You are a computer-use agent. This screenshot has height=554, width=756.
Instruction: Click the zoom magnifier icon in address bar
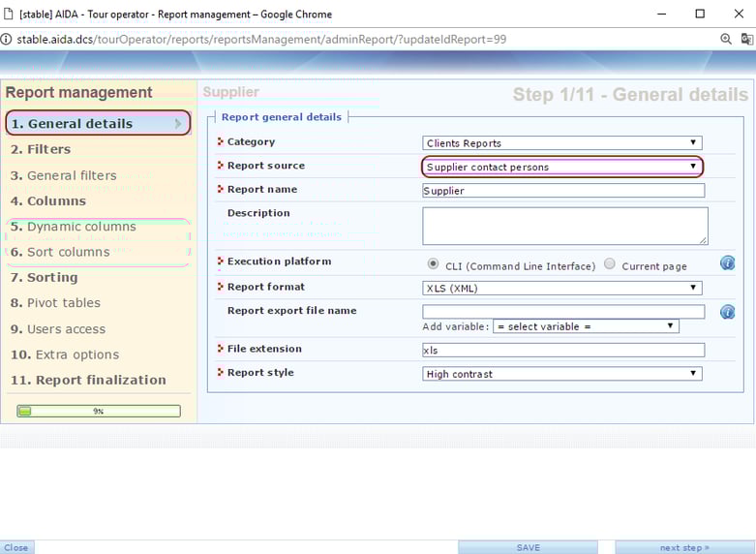tap(726, 40)
